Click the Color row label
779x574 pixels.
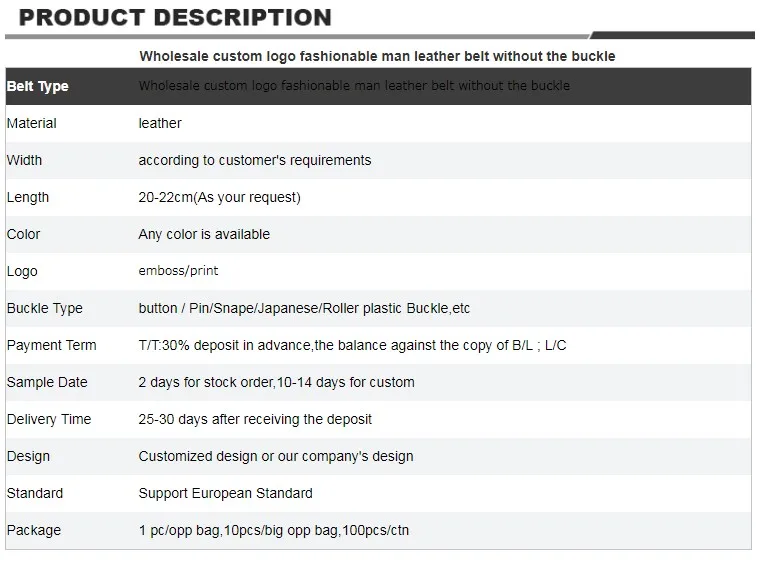(x=23, y=234)
